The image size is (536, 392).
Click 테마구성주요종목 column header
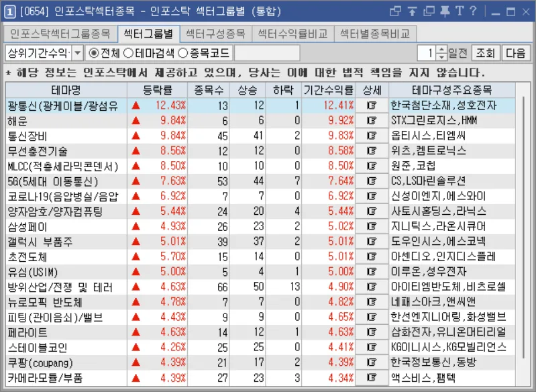click(x=452, y=91)
